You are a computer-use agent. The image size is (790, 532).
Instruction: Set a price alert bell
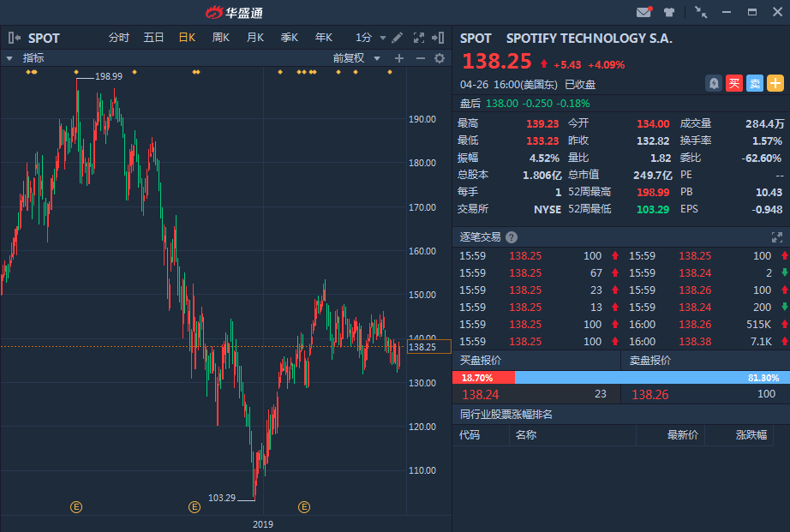(713, 83)
